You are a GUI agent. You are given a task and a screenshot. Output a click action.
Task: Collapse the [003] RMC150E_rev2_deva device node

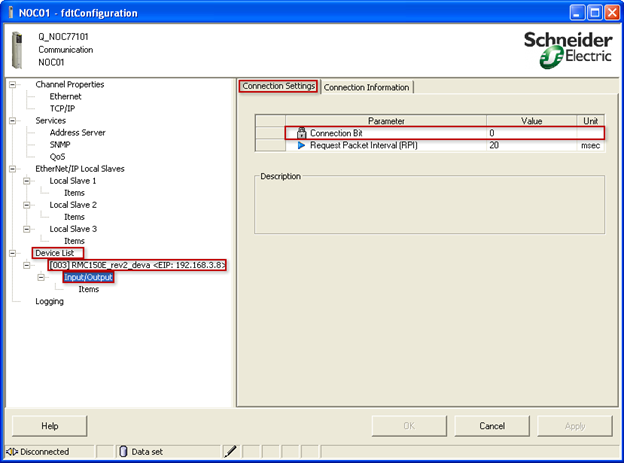pos(27,265)
